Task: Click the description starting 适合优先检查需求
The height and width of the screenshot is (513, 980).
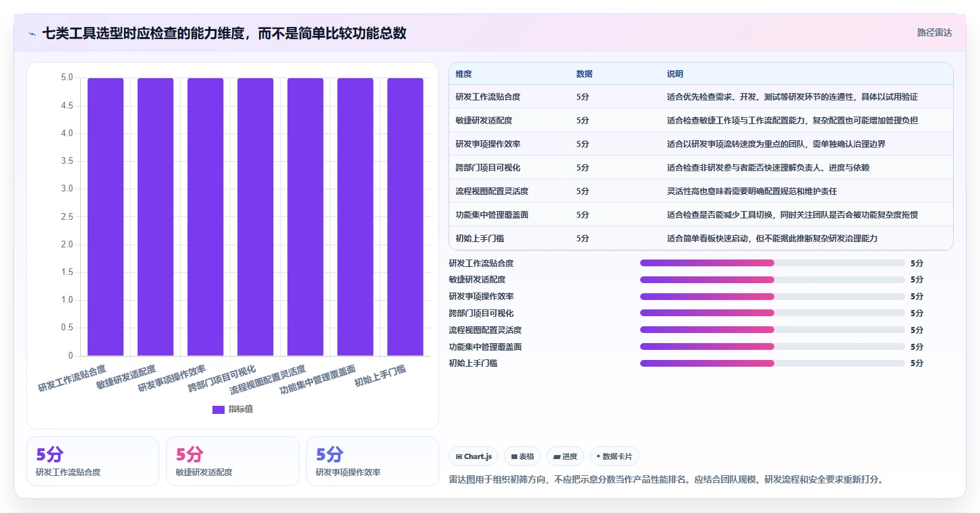Action: (x=792, y=97)
